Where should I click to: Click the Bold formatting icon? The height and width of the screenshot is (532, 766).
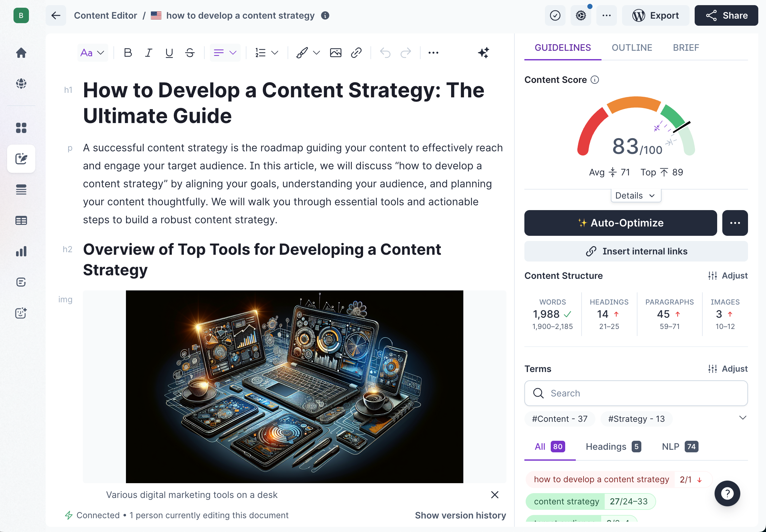[128, 53]
